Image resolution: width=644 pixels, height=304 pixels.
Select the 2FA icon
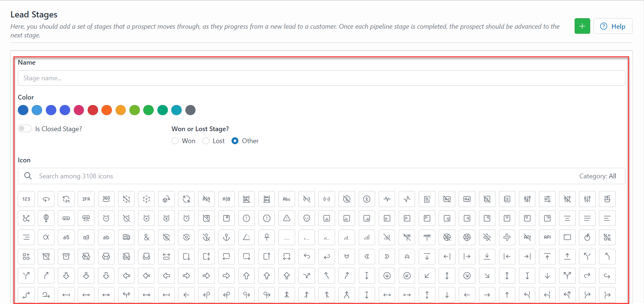click(x=86, y=199)
